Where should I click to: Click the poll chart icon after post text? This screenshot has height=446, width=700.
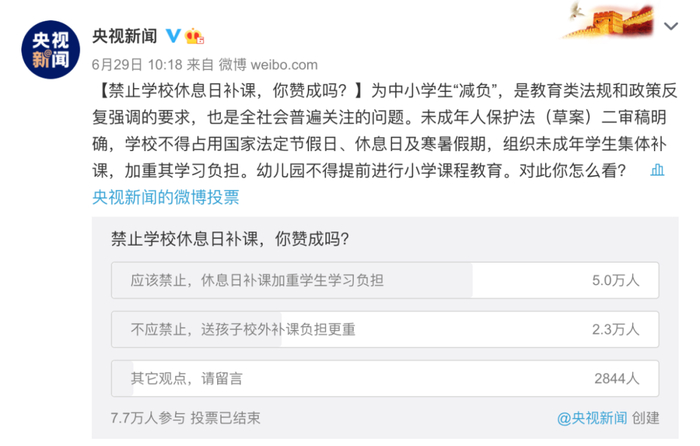[657, 170]
